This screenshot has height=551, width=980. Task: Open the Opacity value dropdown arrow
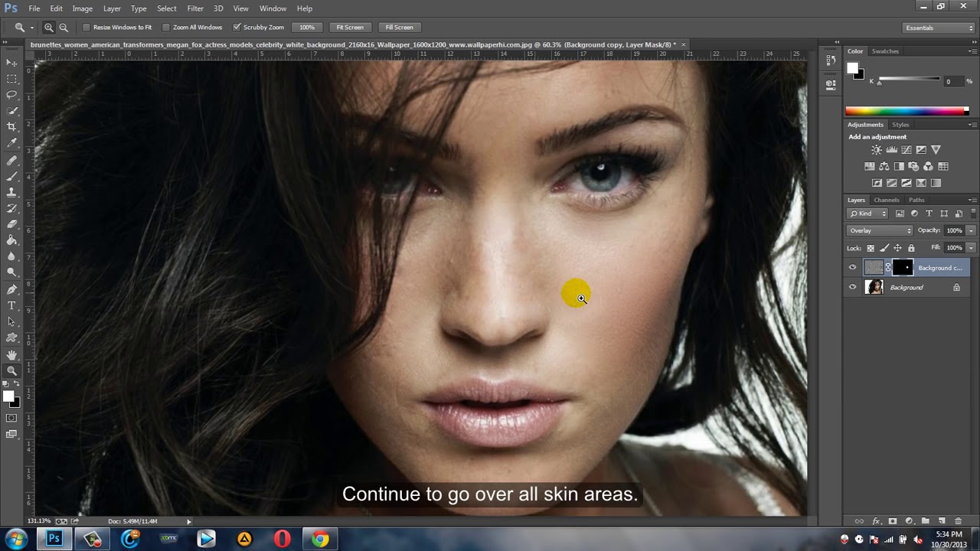[971, 230]
